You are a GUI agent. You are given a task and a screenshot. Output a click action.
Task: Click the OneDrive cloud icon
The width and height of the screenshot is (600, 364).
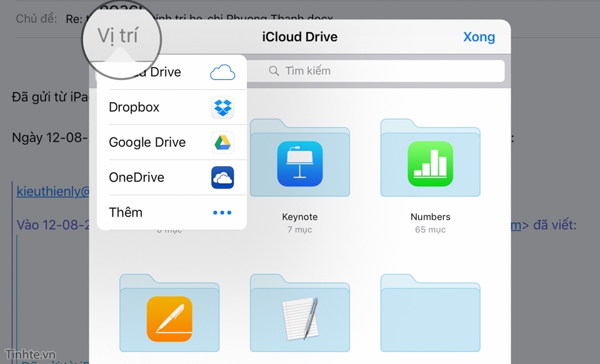(222, 177)
